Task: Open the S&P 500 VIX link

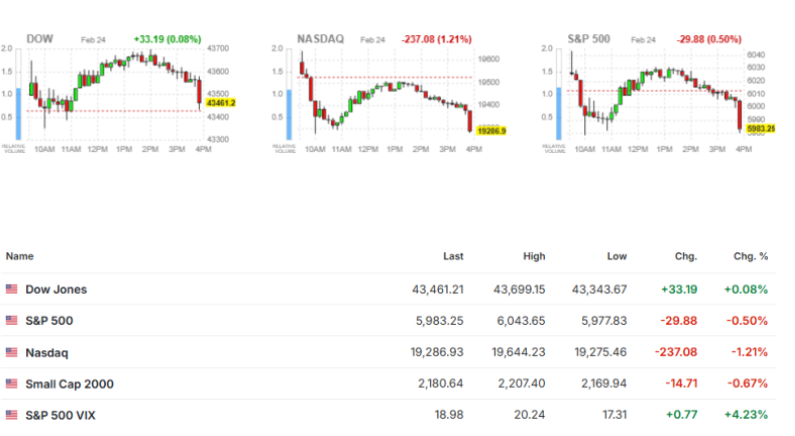Action: [x=60, y=415]
